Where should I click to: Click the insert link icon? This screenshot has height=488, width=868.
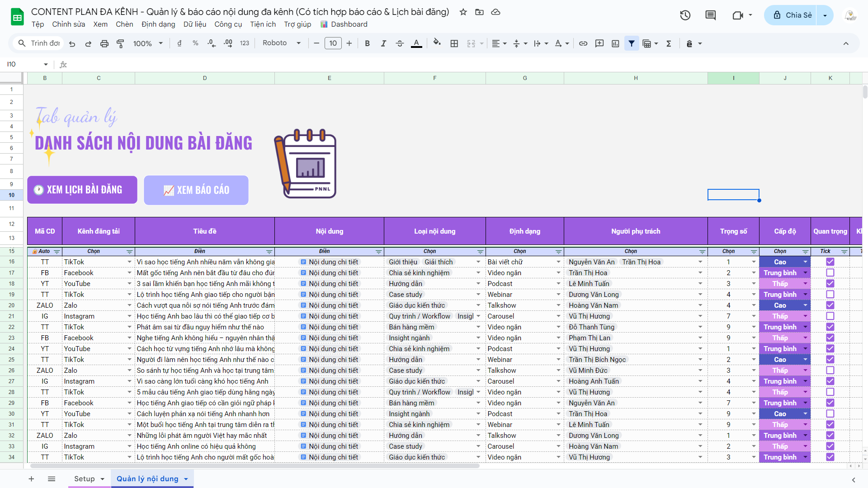583,43
